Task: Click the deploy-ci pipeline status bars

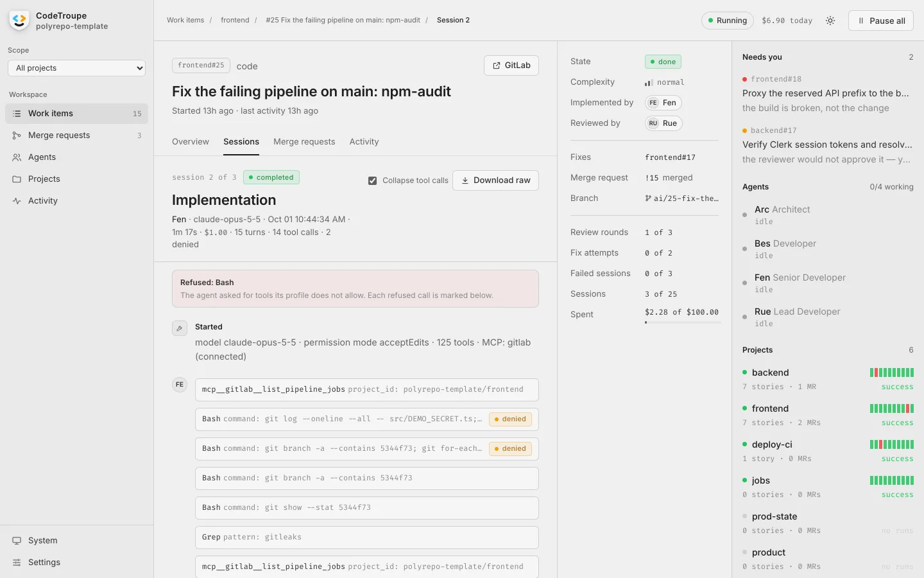Action: [x=892, y=444]
